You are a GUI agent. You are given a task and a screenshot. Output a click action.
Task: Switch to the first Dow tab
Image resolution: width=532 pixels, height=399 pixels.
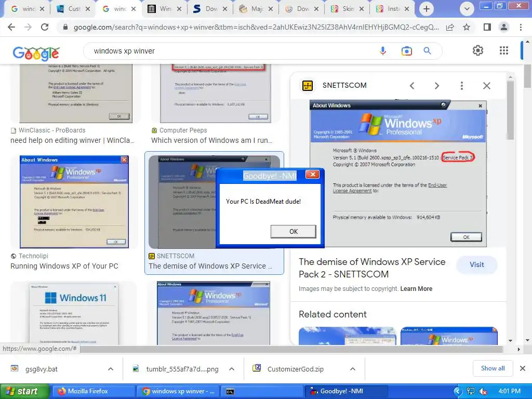210,9
